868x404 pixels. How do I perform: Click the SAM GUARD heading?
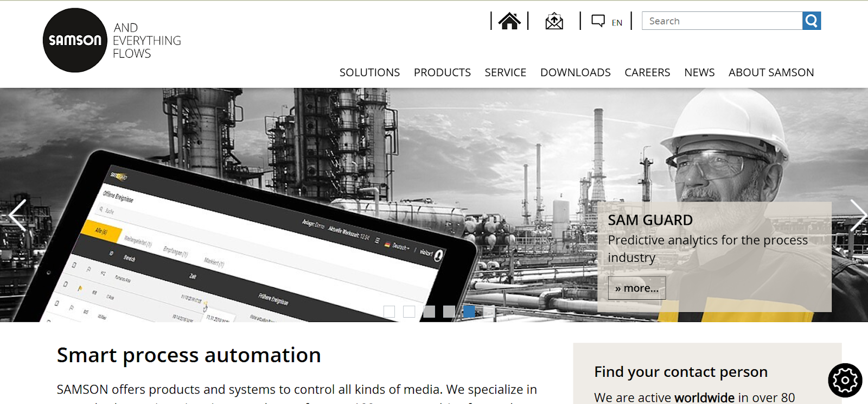tap(650, 220)
